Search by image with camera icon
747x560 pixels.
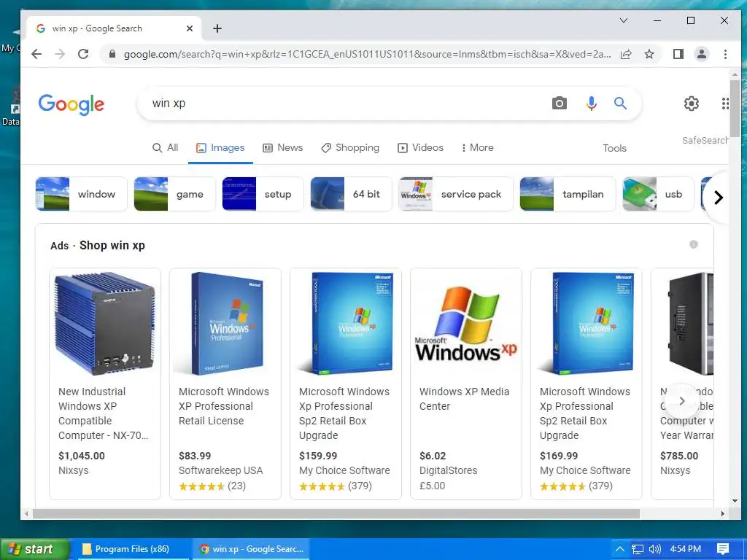point(560,104)
